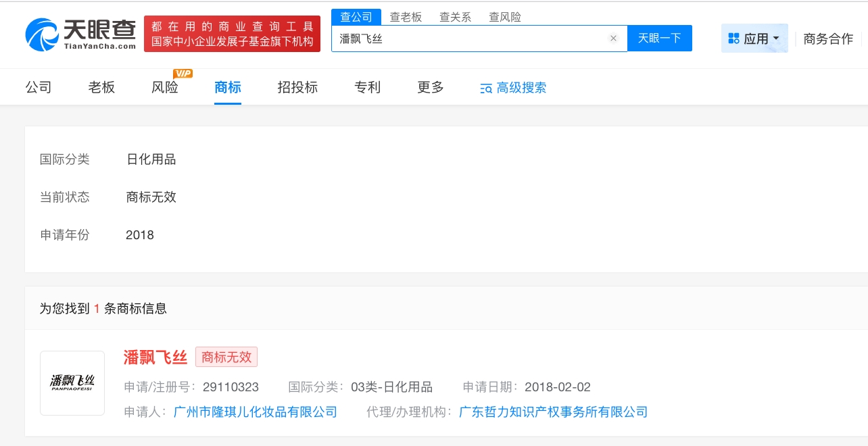868x446 pixels.
Task: Open the 公司 results tab
Action: [x=39, y=87]
